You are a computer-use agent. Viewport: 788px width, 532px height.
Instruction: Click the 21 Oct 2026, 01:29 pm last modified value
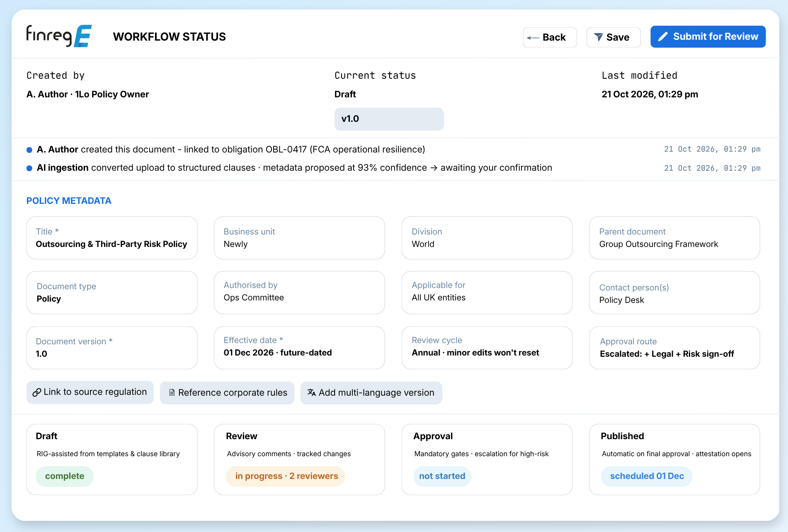point(650,94)
